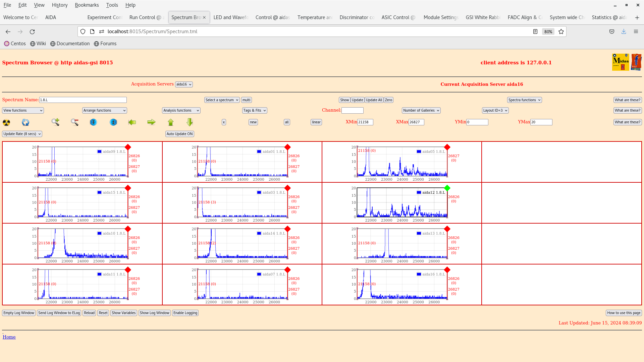Select the green diamond marker on aida12
644x362 pixels.
447,188
